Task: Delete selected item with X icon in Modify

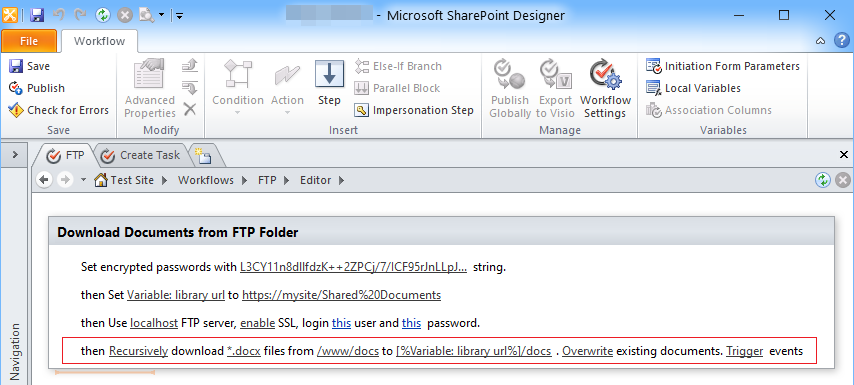Action: pos(189,109)
